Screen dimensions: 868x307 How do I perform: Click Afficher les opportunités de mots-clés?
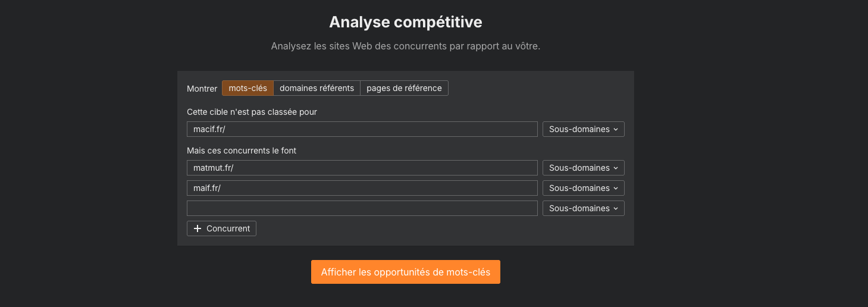click(x=405, y=272)
